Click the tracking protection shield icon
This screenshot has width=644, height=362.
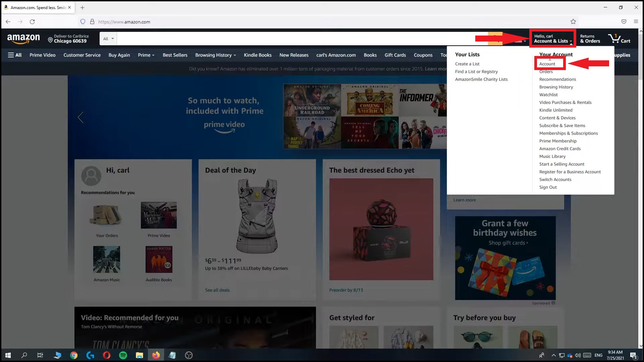point(83,22)
